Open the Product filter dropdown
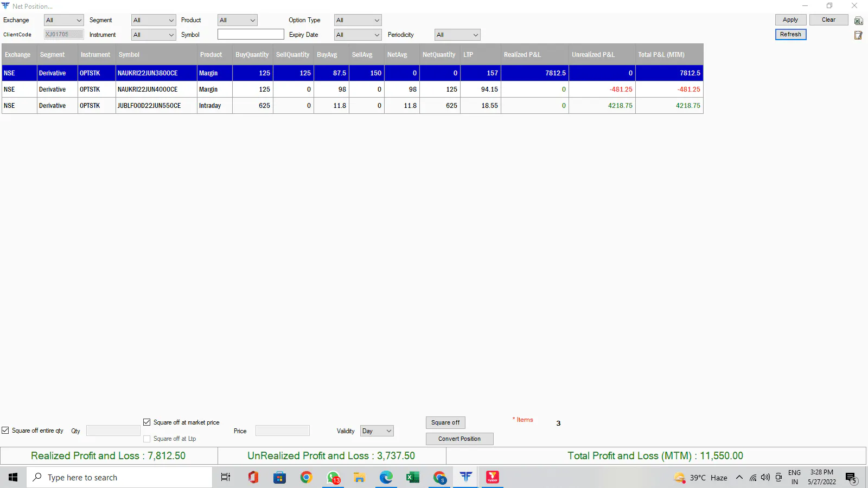 [238, 20]
